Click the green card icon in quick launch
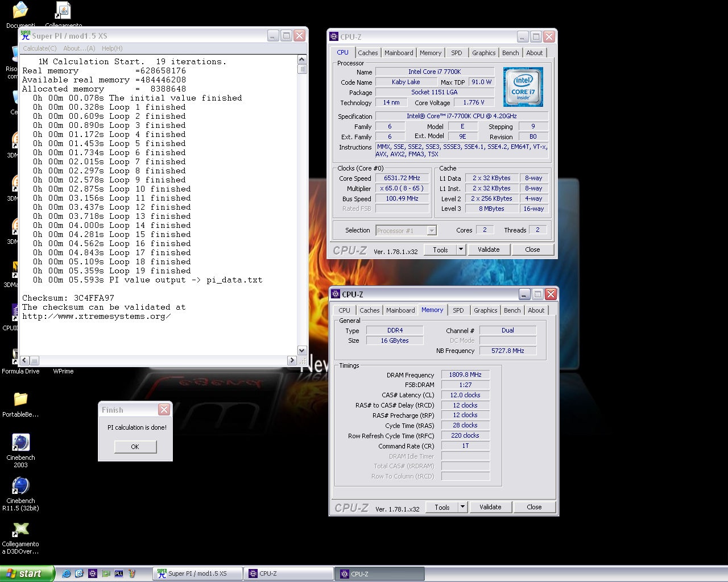 [x=106, y=573]
